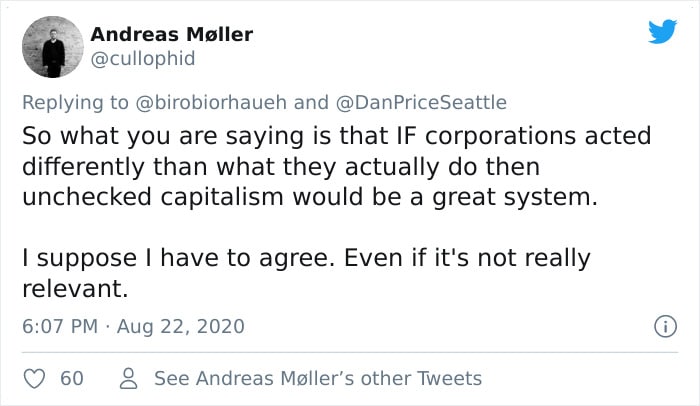
Task: Open Andreas Møller's profile picture
Action: (53, 47)
